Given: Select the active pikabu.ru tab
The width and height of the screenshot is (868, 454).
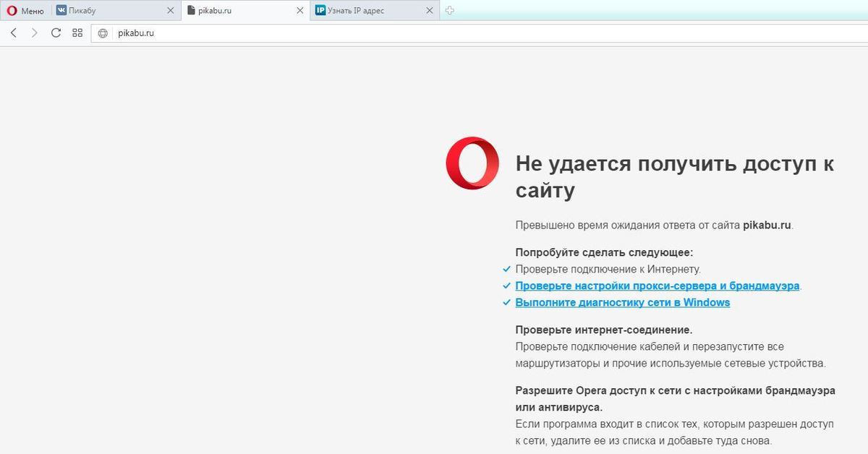Looking at the screenshot, I should pos(239,11).
